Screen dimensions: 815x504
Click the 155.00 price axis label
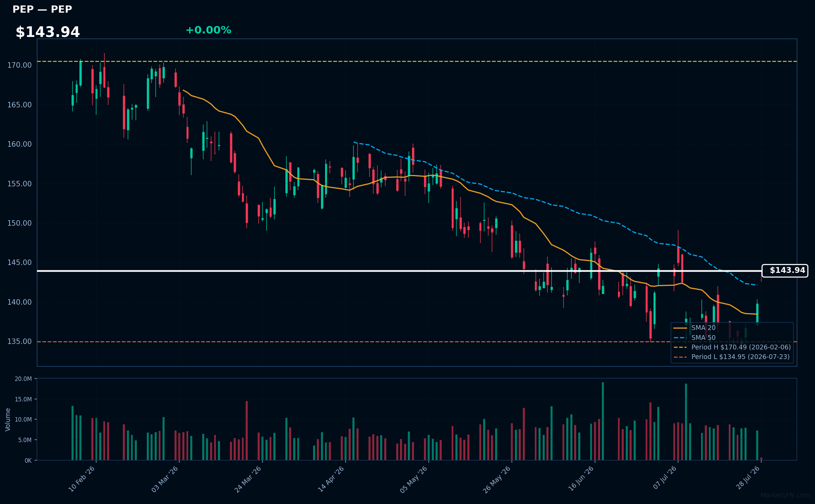pyautogui.click(x=20, y=184)
